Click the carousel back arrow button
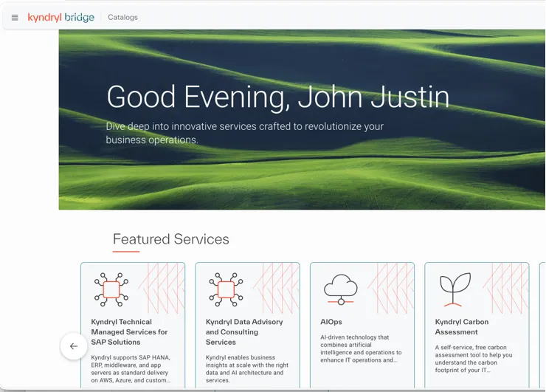The height and width of the screenshot is (392, 546). pyautogui.click(x=74, y=346)
